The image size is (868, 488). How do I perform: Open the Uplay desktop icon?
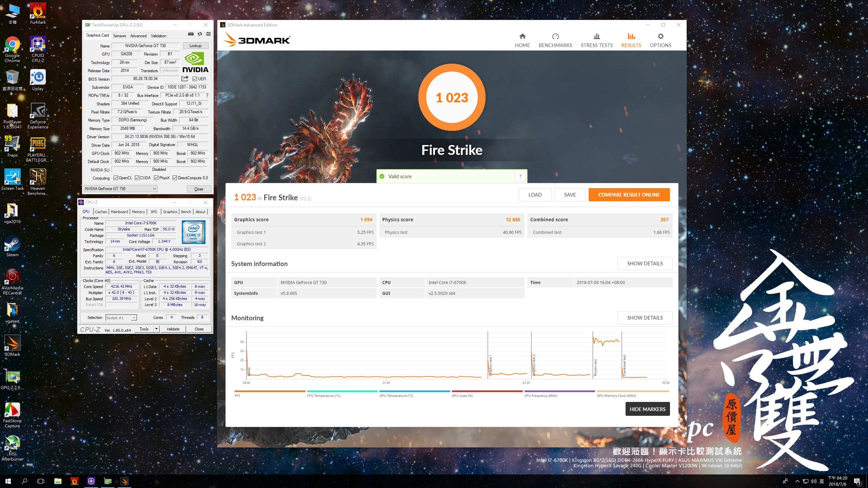coord(38,80)
